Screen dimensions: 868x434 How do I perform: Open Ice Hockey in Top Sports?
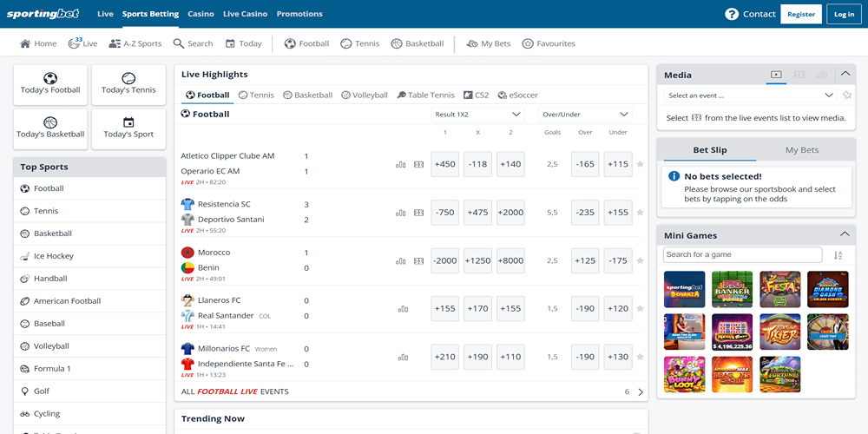[x=89, y=256]
